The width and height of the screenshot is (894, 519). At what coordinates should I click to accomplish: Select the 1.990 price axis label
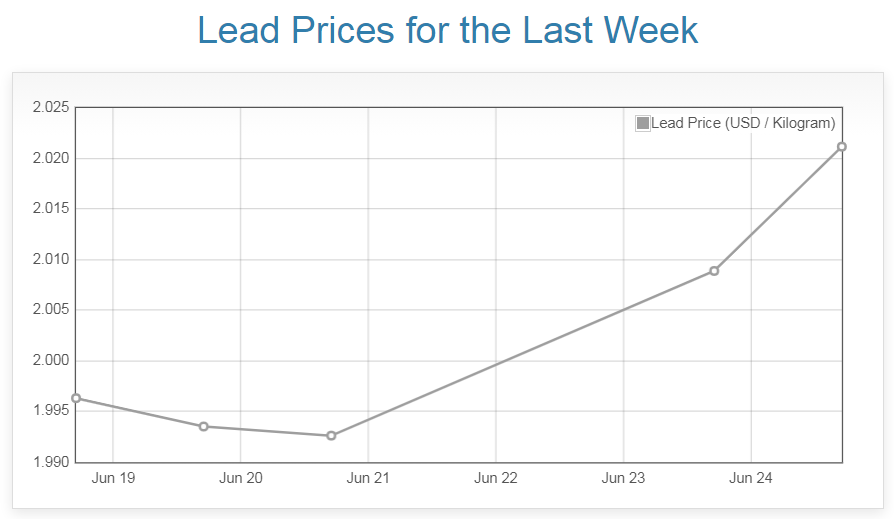[50, 462]
